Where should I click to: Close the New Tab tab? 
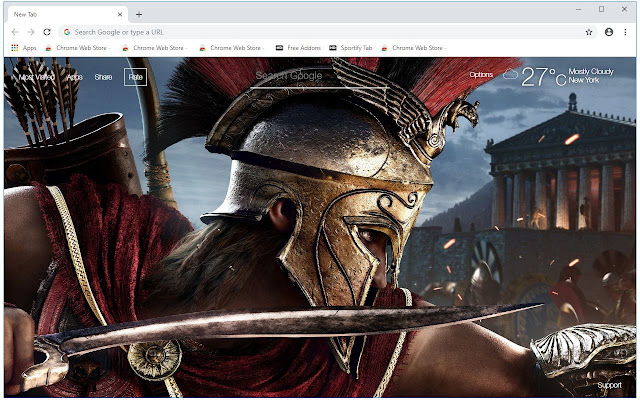(120, 14)
